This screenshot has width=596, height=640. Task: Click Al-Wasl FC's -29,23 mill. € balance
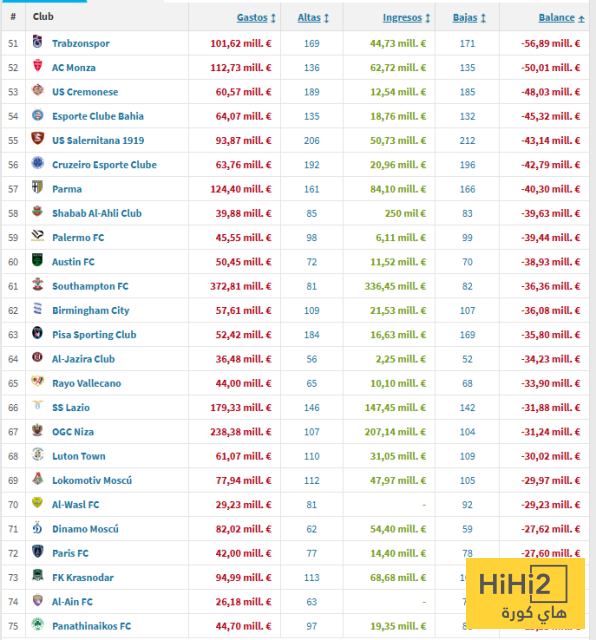(550, 504)
